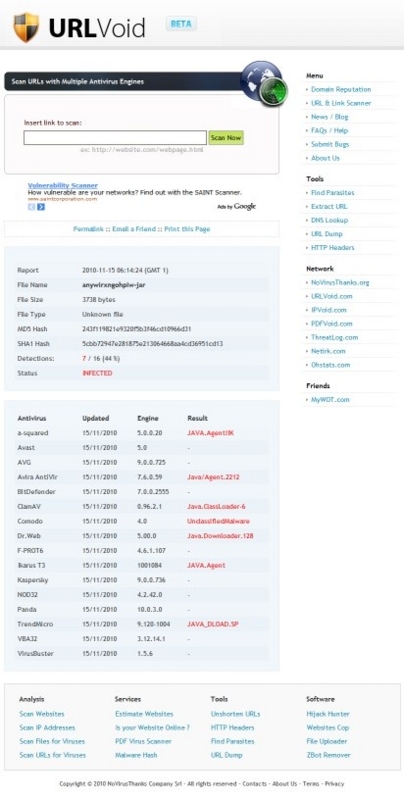Visit ThreatLog.com network link
404x800 pixels.
coord(335,338)
